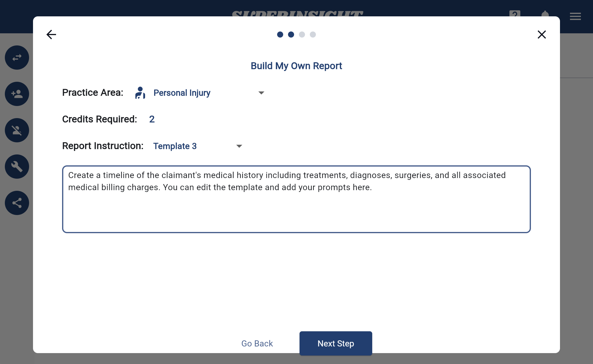This screenshot has width=593, height=364.
Task: Close the Build My Own Report modal
Action: (542, 34)
